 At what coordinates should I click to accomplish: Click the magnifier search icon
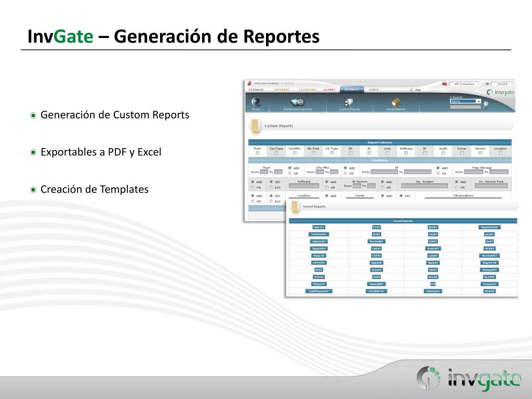coord(486,104)
